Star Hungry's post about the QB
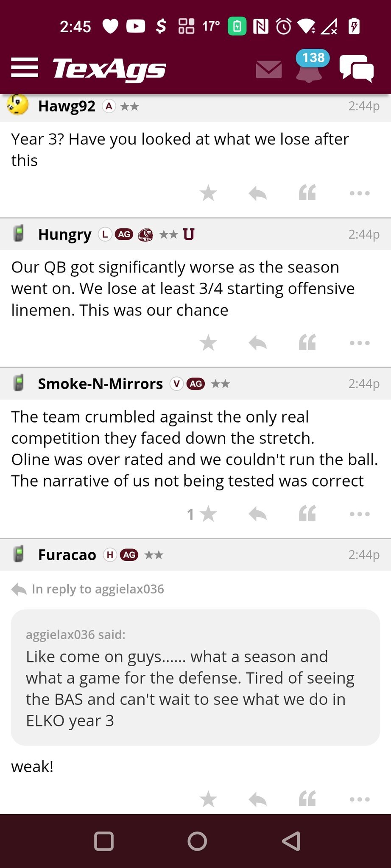Screen dimensions: 391x868 coord(208,343)
